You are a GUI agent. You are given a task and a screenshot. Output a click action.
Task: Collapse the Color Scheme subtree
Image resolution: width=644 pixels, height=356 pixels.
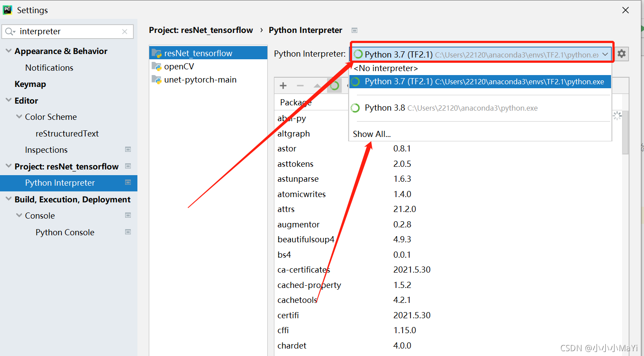(x=19, y=117)
